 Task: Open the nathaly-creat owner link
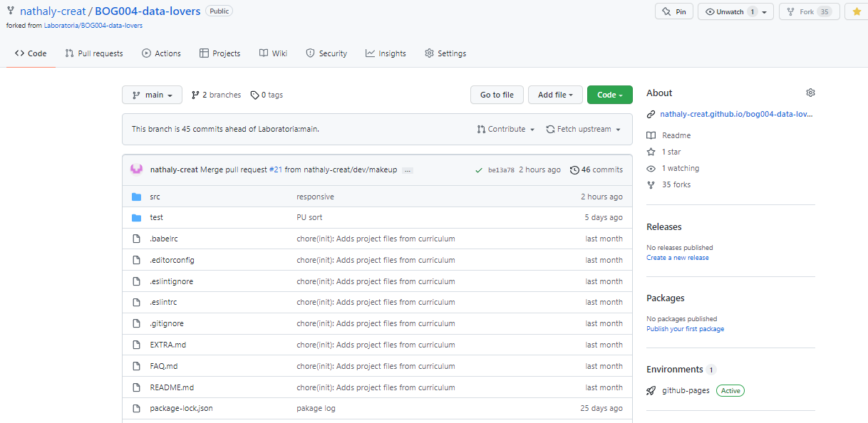[x=52, y=11]
